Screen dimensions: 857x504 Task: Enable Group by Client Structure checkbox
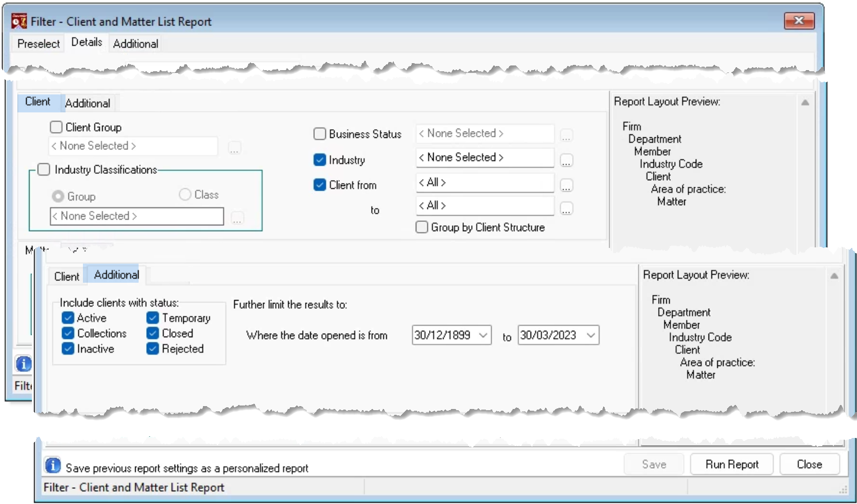pos(422,227)
